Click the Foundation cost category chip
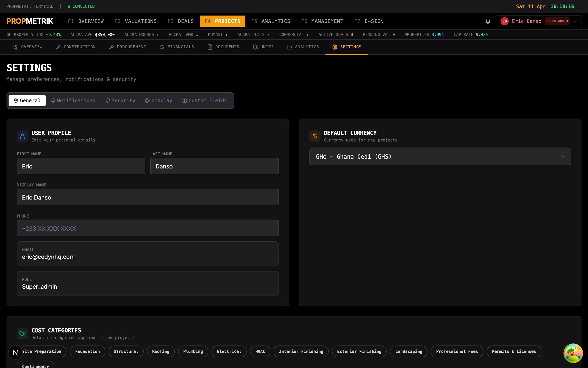This screenshot has height=368, width=588. tap(87, 351)
